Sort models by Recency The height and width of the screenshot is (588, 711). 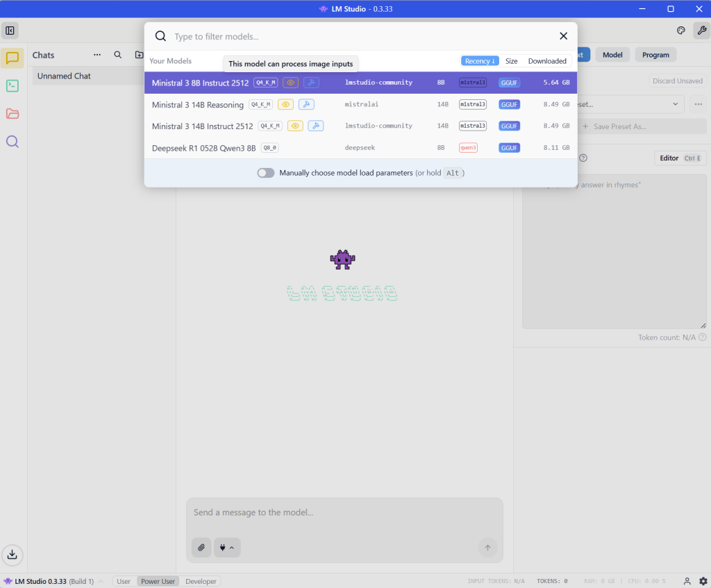tap(480, 61)
